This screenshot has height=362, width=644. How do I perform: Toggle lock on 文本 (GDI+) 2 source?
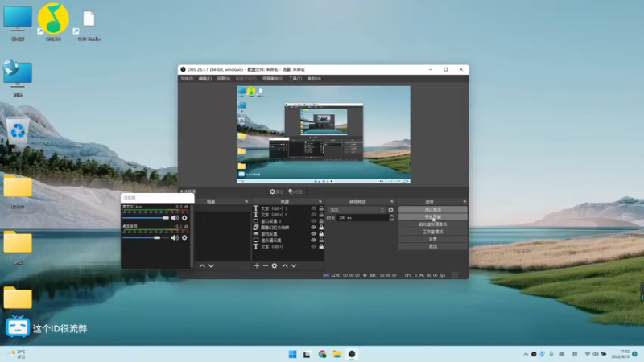pos(321,215)
